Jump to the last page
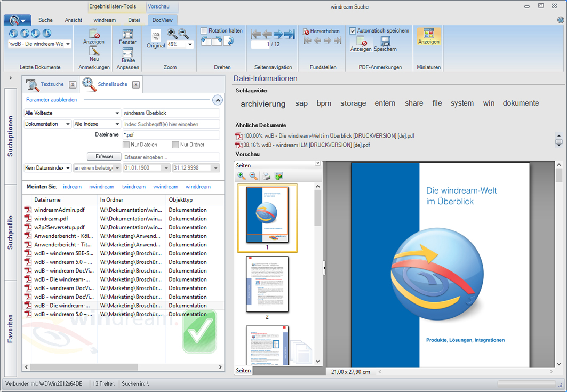Viewport: 567px width, 392px height. [289, 34]
